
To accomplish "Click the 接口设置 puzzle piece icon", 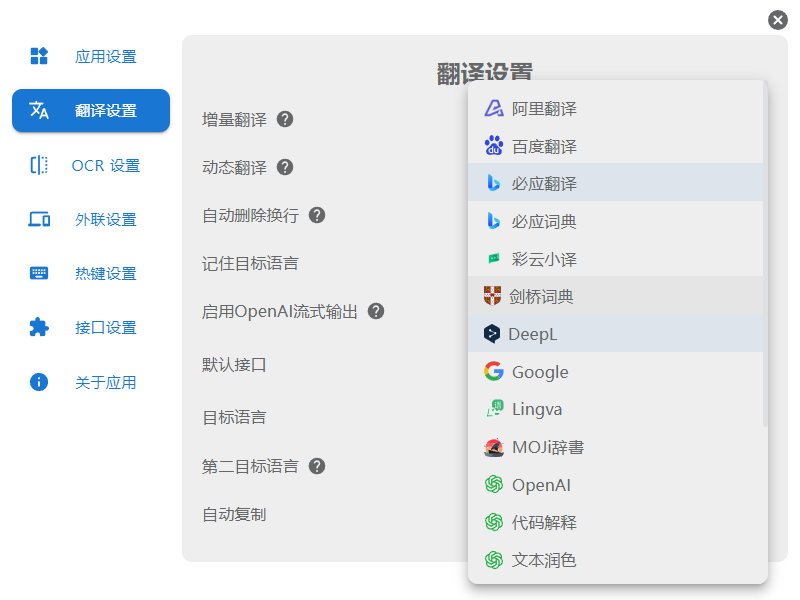I will [x=39, y=327].
